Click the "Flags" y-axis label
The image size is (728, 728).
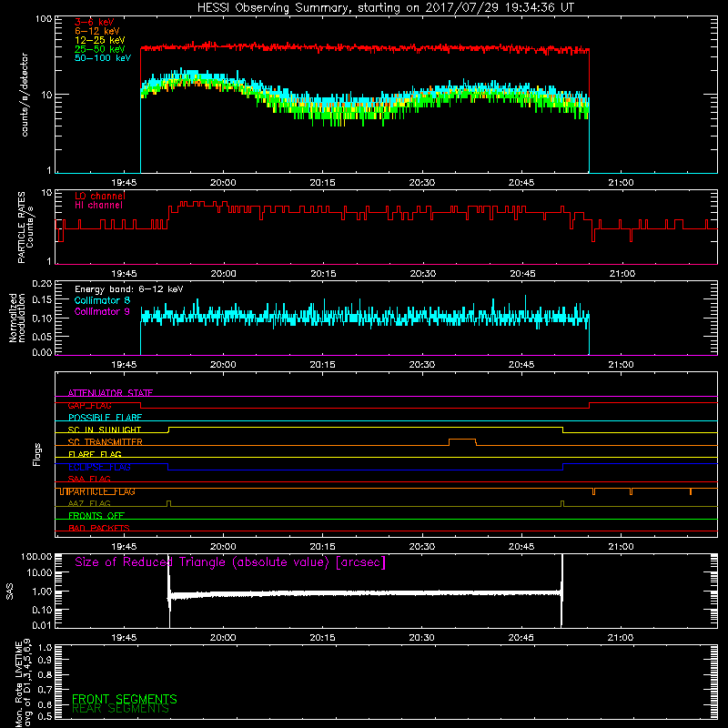tap(36, 454)
